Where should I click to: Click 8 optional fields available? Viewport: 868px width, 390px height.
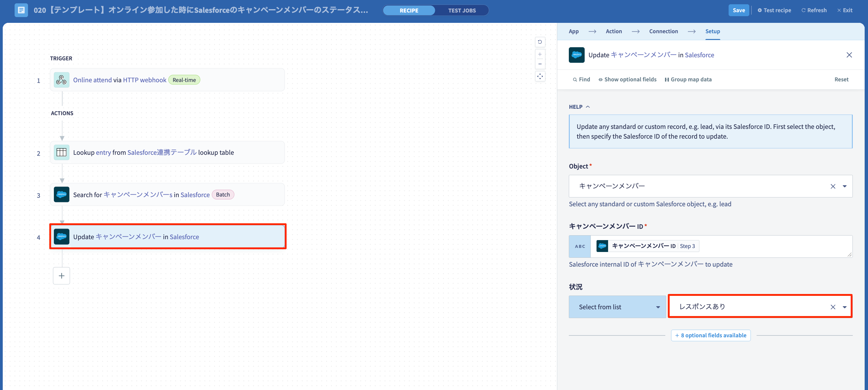(x=711, y=335)
